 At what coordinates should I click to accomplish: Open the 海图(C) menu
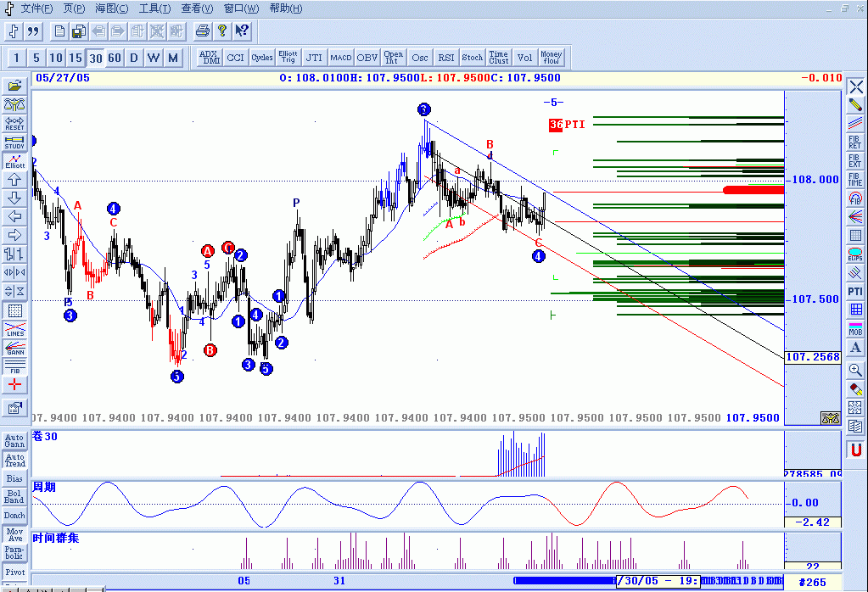pyautogui.click(x=111, y=8)
